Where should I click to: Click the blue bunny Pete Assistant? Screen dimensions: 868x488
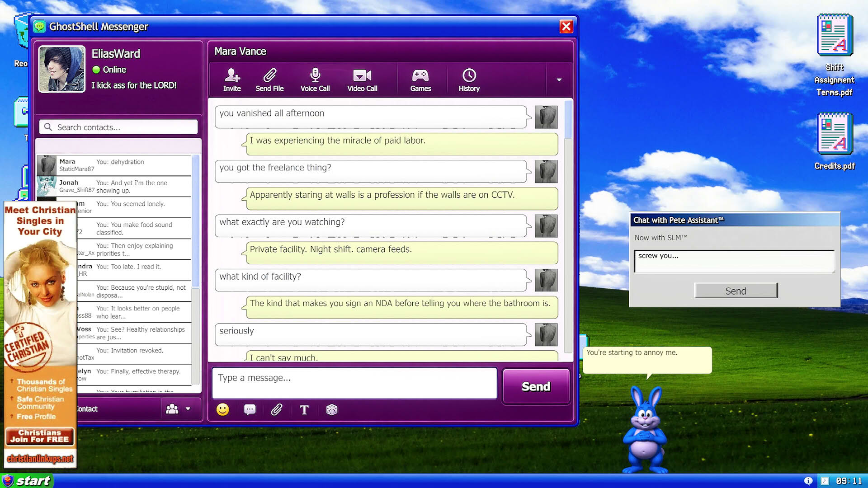tap(645, 430)
